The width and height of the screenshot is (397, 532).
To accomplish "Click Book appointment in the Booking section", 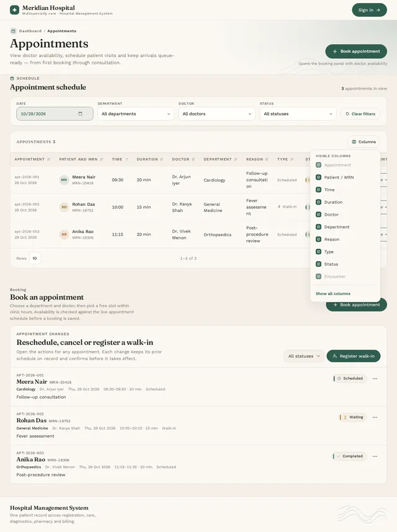I will [x=356, y=304].
